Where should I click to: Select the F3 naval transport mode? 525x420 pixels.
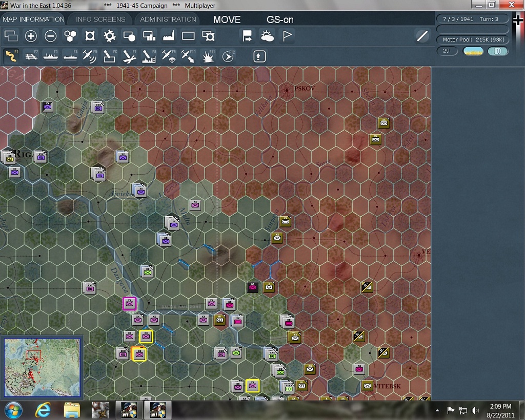pyautogui.click(x=51, y=56)
